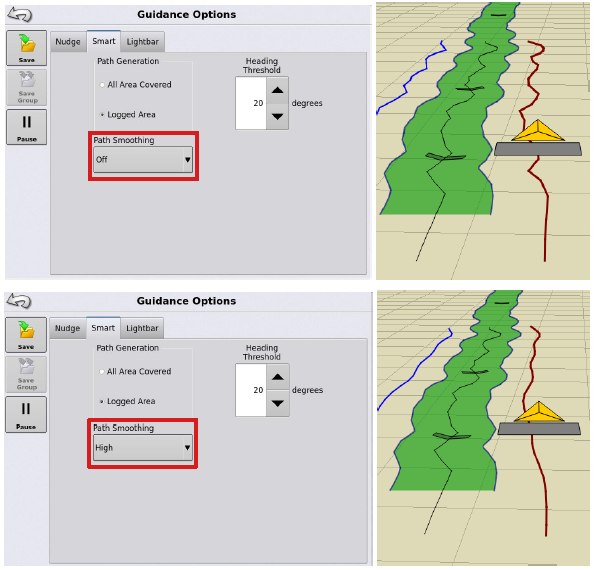Click the Heading Threshold value 20 in the lower panel
The height and width of the screenshot is (570, 594).
(x=251, y=390)
